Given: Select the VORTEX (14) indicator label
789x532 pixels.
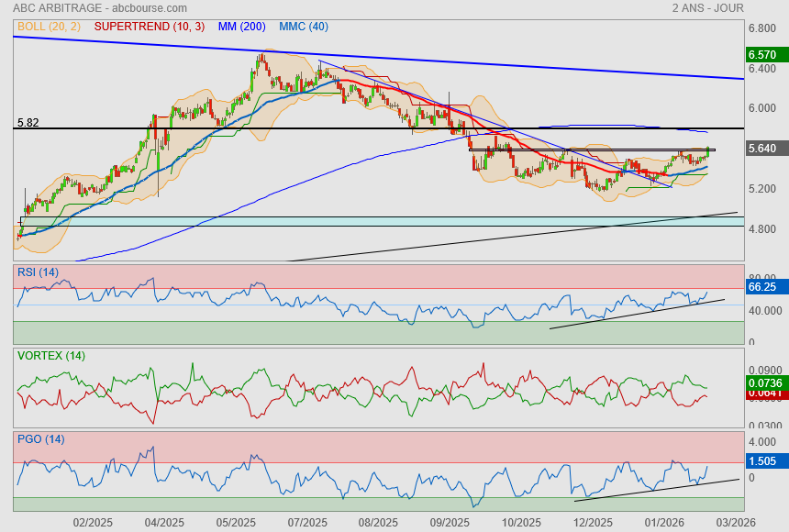Looking at the screenshot, I should point(51,355).
